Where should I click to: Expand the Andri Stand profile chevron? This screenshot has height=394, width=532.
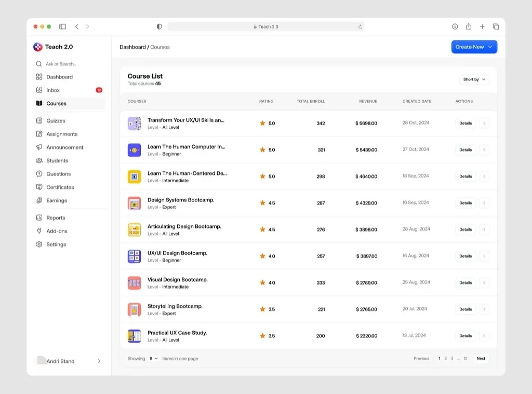pyautogui.click(x=99, y=361)
